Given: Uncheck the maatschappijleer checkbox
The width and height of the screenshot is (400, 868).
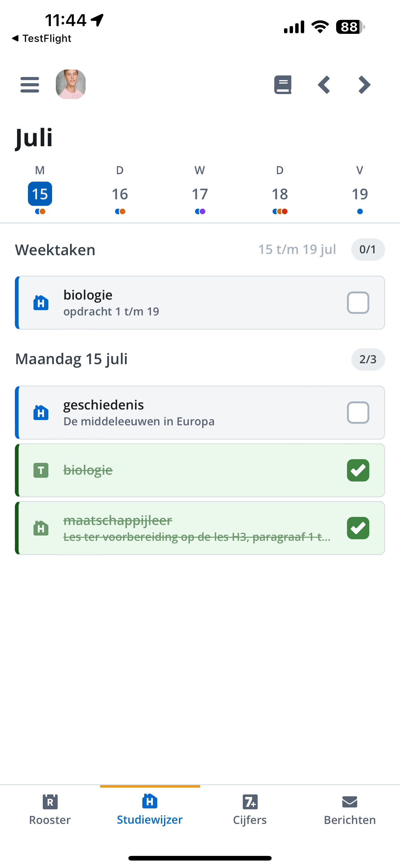Looking at the screenshot, I should pos(358,528).
